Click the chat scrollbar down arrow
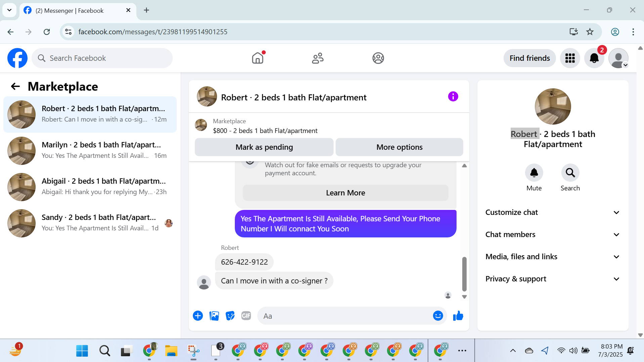 [x=464, y=297]
